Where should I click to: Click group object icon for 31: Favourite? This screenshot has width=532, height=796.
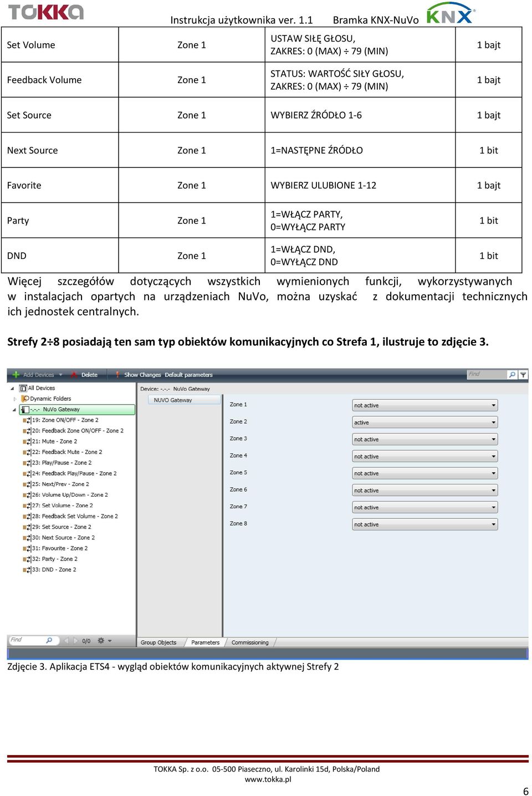click(27, 548)
